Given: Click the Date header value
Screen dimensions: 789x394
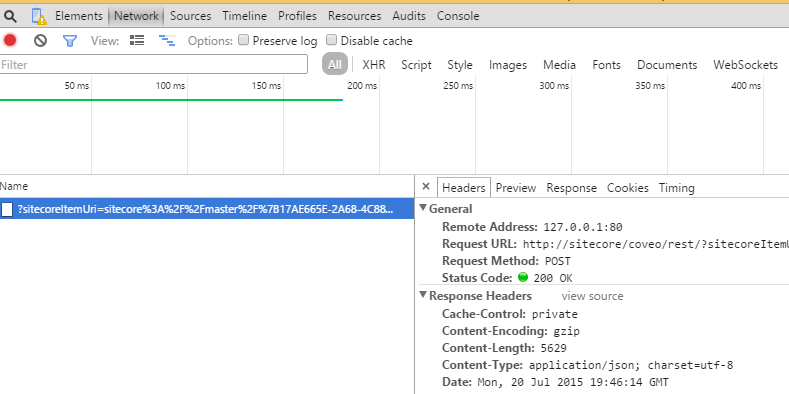Looking at the screenshot, I should (x=573, y=382).
